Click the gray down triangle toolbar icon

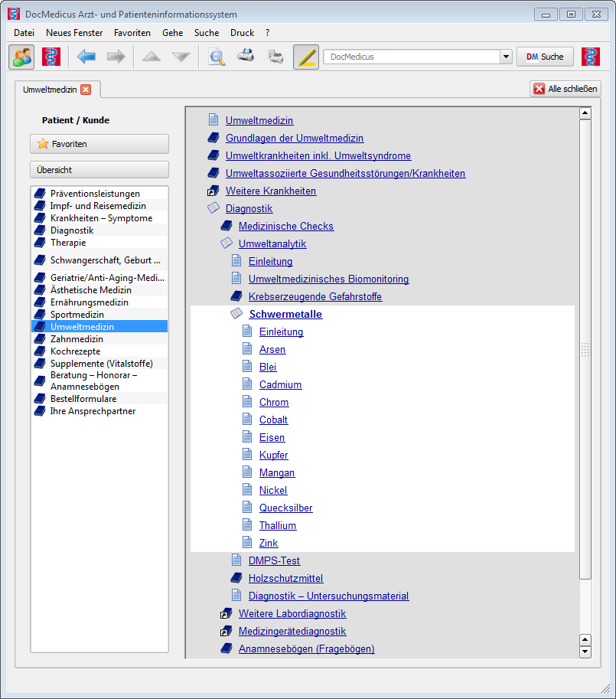pos(181,57)
